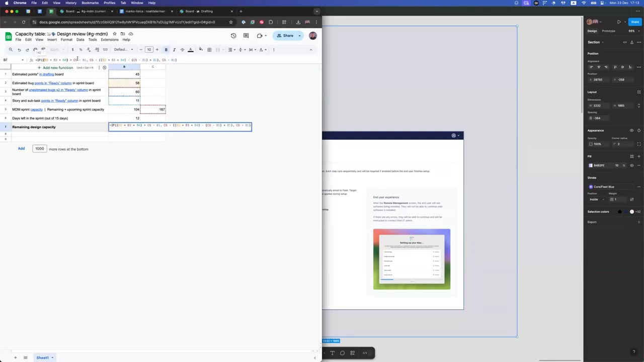
Task: Open the Figma zoom level dropdown
Action: [632, 31]
